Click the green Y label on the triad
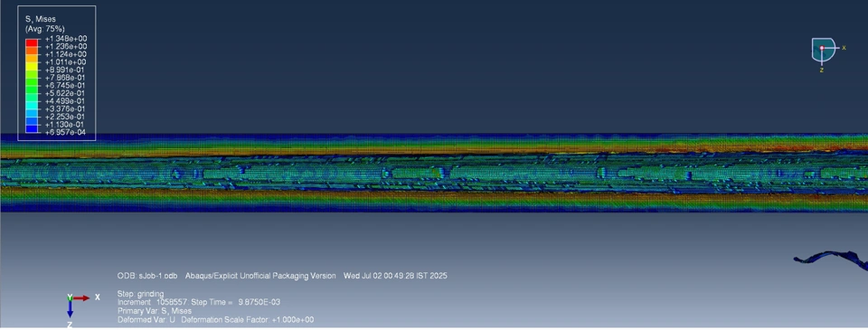Viewport: 868px width, 330px height. click(x=70, y=297)
